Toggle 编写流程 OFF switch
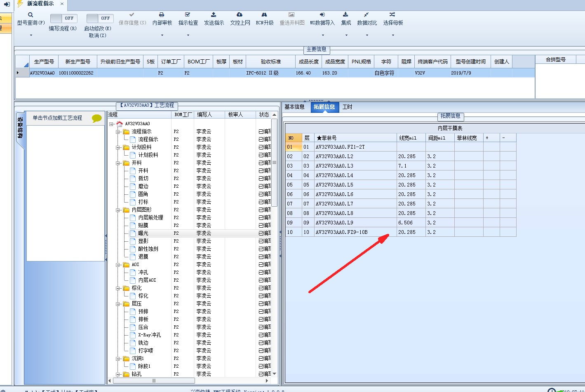 [x=63, y=18]
